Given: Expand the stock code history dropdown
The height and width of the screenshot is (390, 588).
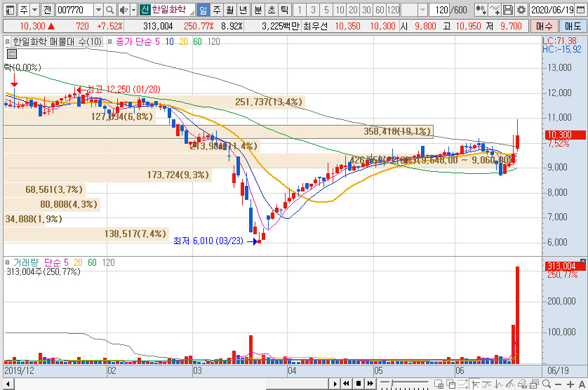Looking at the screenshot, I should (x=98, y=10).
